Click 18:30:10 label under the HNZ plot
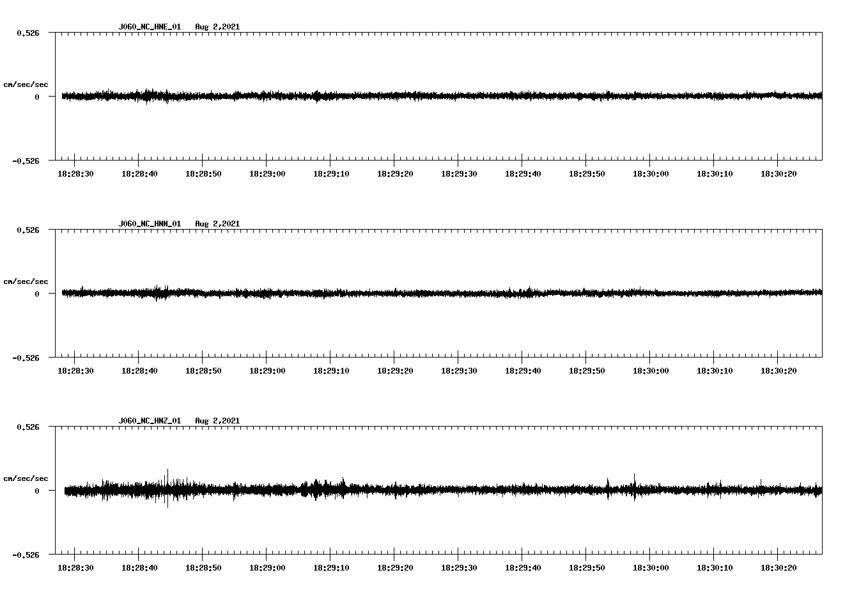Viewport: 868px width, 591px height. (x=715, y=568)
